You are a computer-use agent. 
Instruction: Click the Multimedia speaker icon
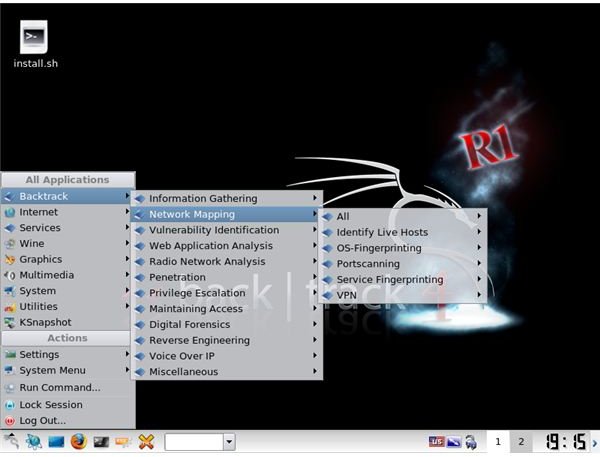point(10,275)
